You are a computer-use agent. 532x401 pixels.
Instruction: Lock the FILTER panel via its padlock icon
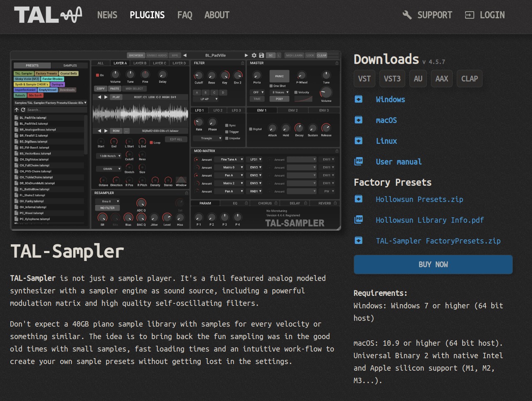pyautogui.click(x=242, y=63)
